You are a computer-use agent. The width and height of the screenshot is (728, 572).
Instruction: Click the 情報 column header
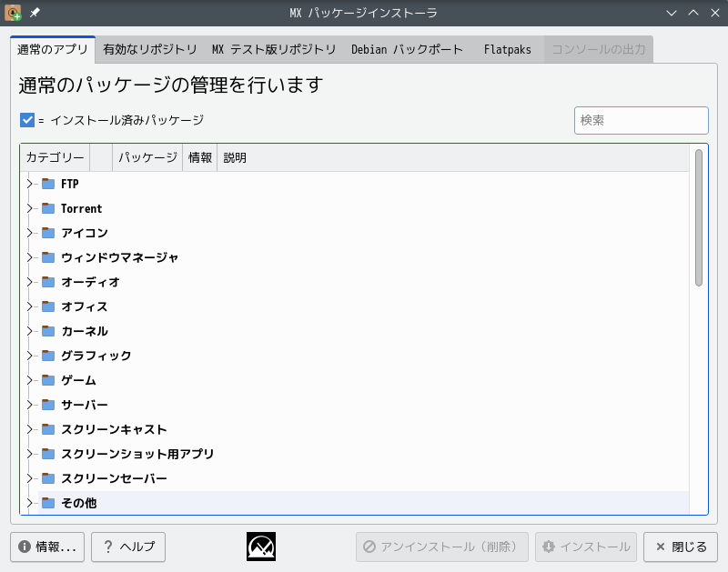200,157
